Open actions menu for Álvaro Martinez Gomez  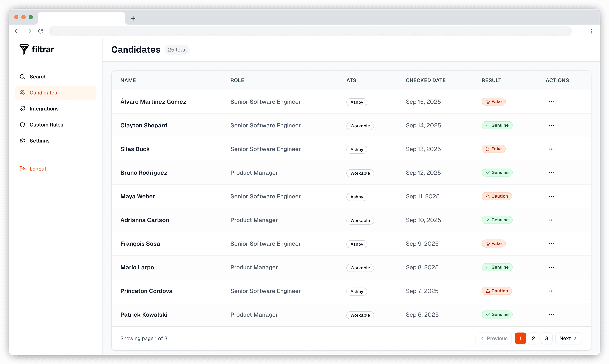pyautogui.click(x=551, y=102)
